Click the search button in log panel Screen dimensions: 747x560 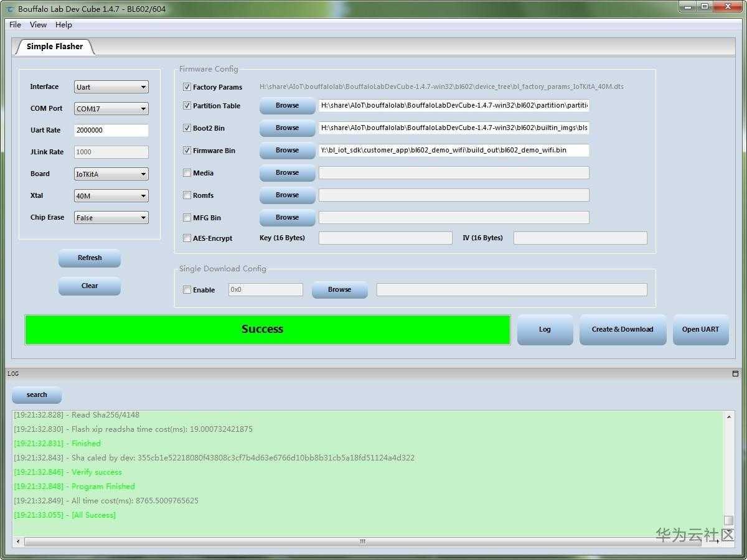[37, 395]
